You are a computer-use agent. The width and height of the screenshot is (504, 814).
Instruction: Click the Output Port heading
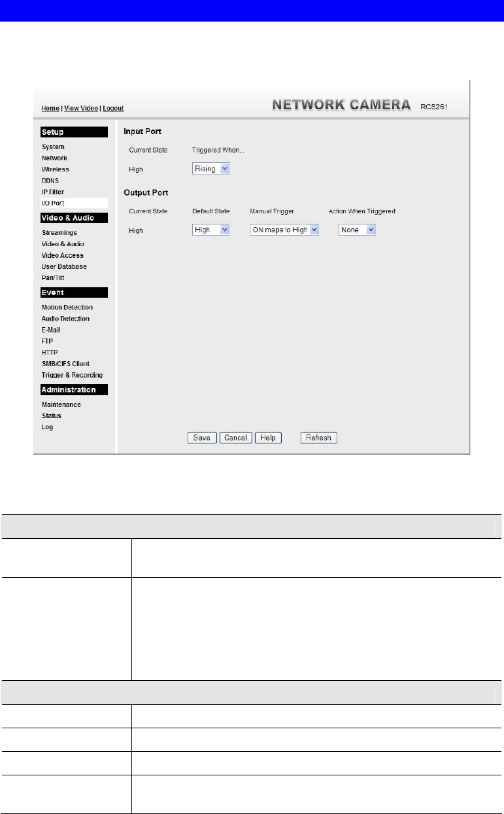click(146, 193)
